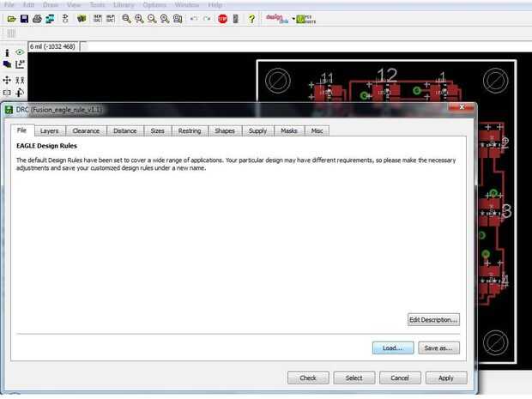Select the Info tool icon
Screen dimensions: 532x399
pos(7,52)
